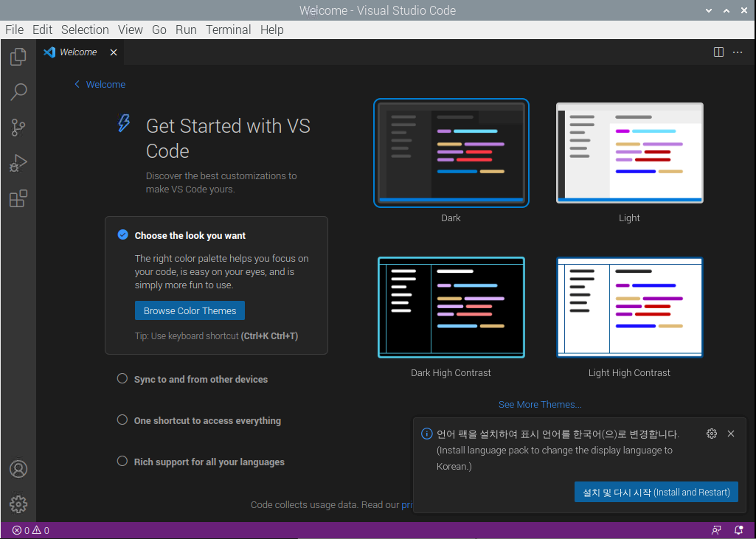Screen dimensions: 756x539
Task: Switch to the Welcome tab
Action: pyautogui.click(x=80, y=52)
